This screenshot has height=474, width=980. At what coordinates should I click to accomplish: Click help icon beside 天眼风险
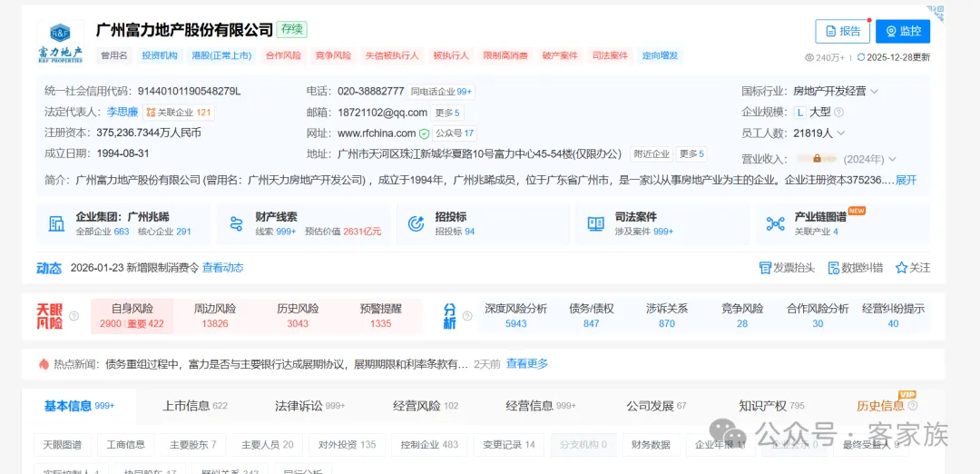coord(73,316)
